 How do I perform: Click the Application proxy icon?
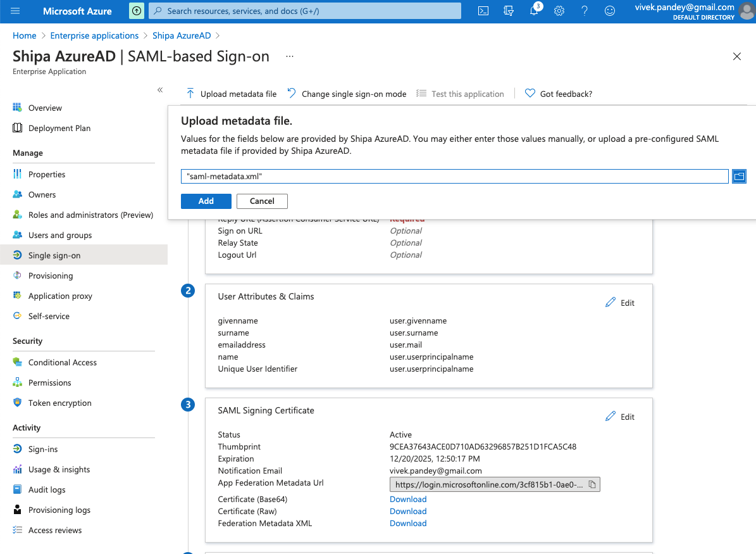[x=17, y=295]
